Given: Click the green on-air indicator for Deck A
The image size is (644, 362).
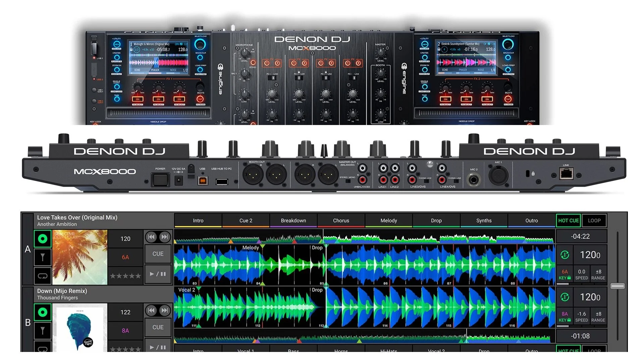Looking at the screenshot, I should tap(43, 239).
